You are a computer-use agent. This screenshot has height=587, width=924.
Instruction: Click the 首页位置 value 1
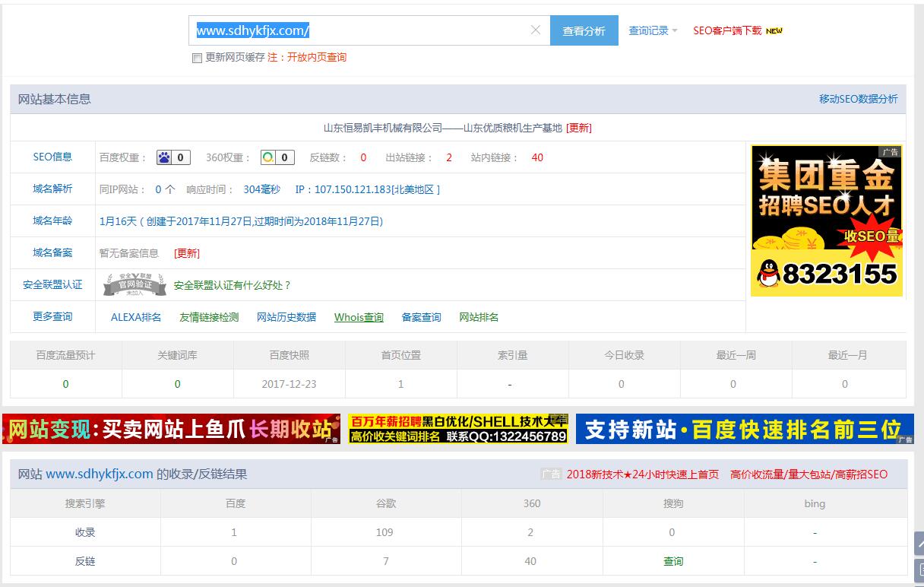[401, 384]
